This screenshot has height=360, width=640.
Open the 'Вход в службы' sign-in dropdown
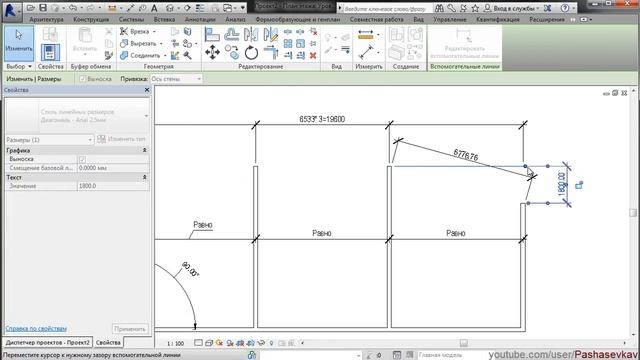[x=538, y=8]
